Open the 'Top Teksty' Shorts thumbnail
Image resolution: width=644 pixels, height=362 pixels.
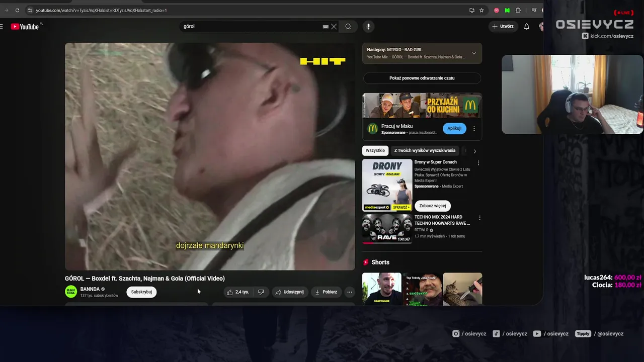point(422,289)
